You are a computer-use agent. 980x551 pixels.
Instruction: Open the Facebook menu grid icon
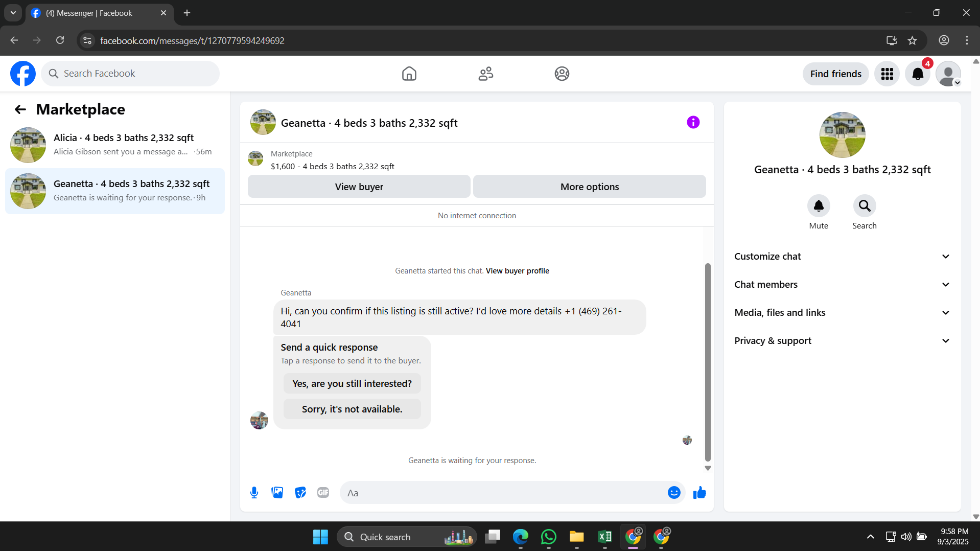[887, 74]
